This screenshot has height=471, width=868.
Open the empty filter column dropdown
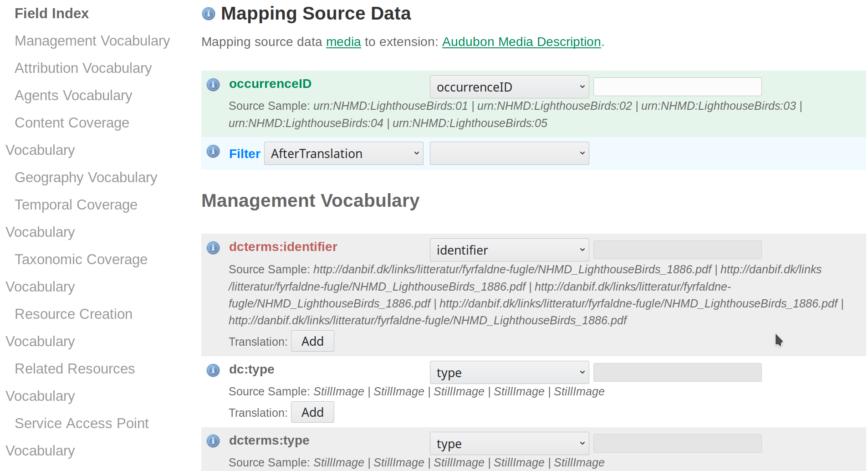point(509,154)
